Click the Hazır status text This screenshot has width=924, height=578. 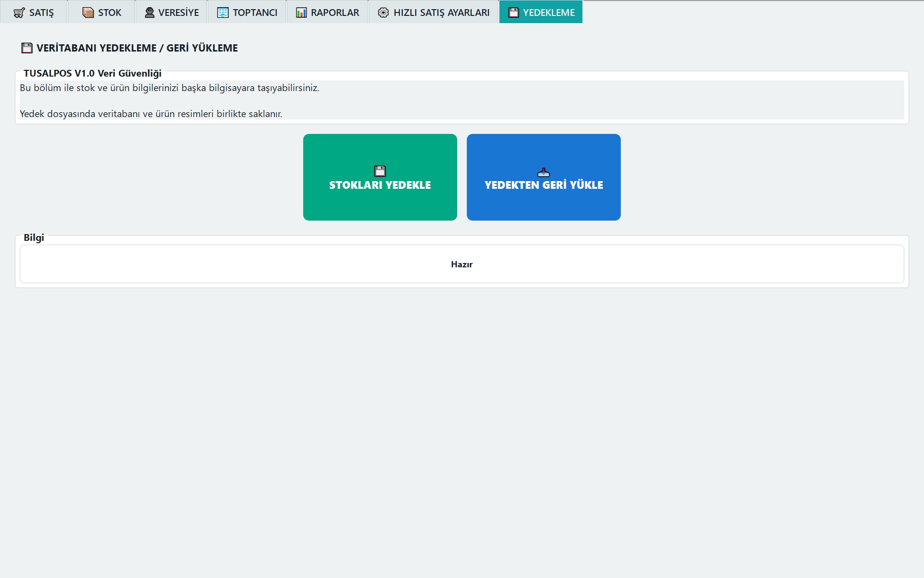[462, 264]
